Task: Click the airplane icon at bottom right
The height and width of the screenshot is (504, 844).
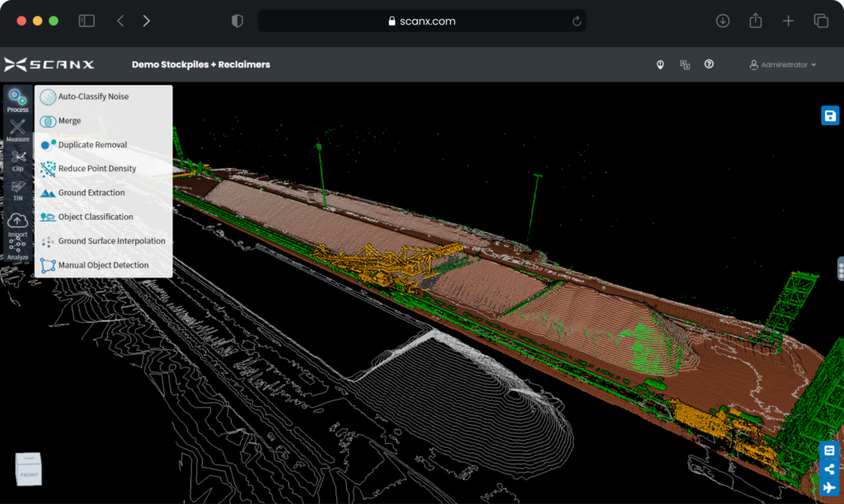Action: tap(829, 488)
